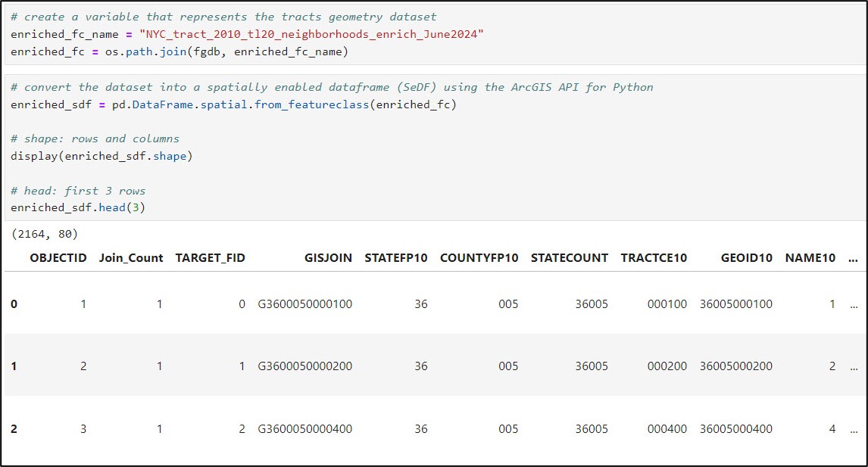Image resolution: width=868 pixels, height=467 pixels.
Task: Click the G3600050000100 GISJOIN cell
Action: coord(305,304)
